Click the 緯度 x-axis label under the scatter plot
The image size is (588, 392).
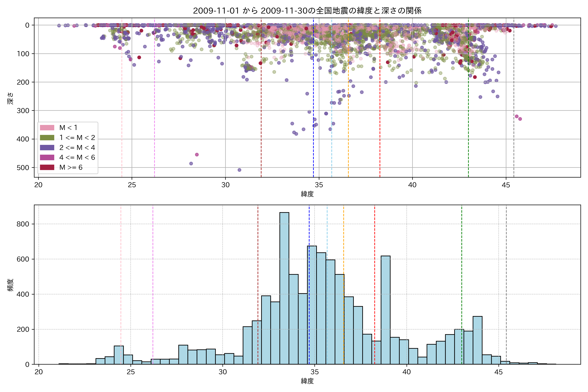(307, 194)
